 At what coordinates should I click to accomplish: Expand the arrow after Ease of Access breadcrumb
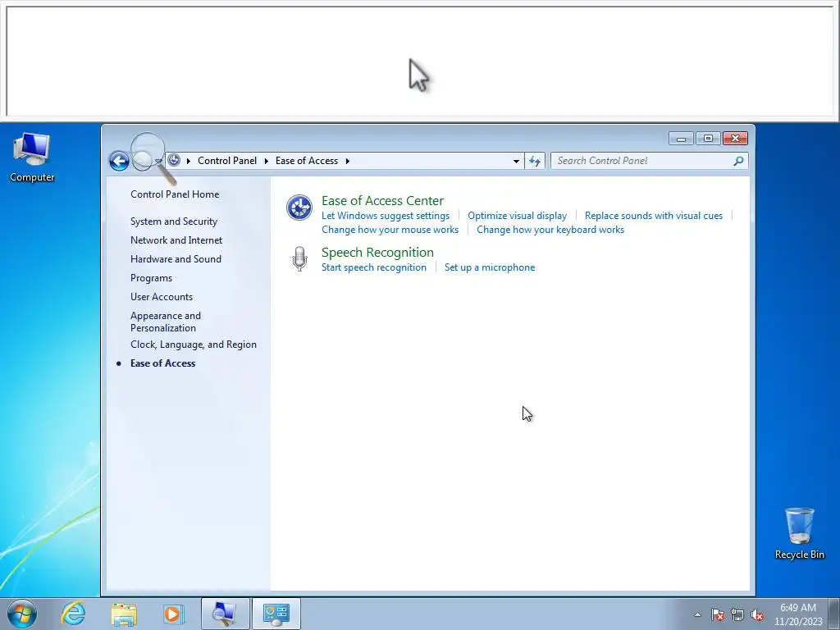[x=348, y=161]
